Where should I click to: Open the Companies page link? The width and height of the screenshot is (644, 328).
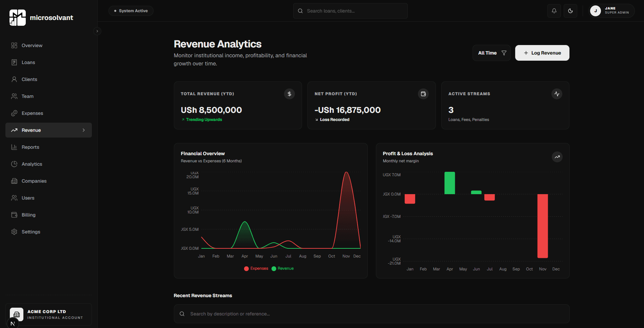click(x=48, y=181)
